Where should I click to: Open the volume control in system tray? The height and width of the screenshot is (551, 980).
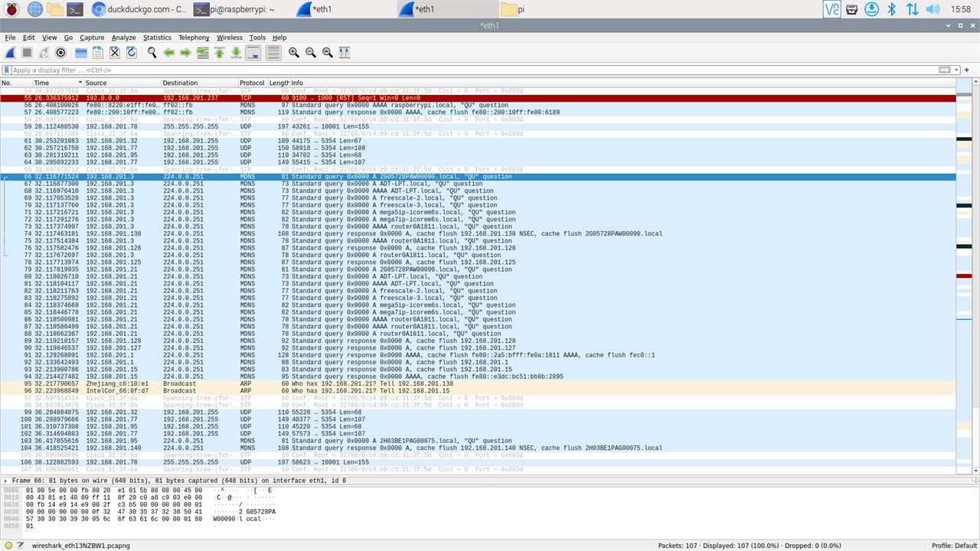pos(933,9)
